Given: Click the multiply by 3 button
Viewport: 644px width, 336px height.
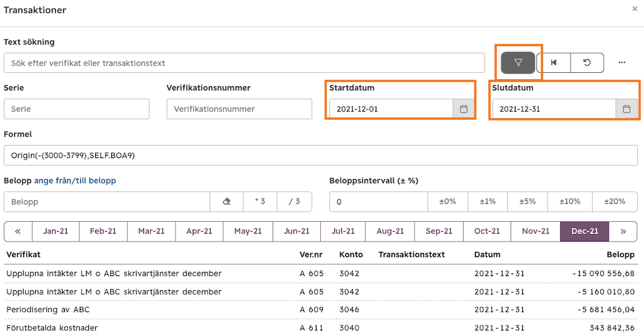Looking at the screenshot, I should point(260,202).
